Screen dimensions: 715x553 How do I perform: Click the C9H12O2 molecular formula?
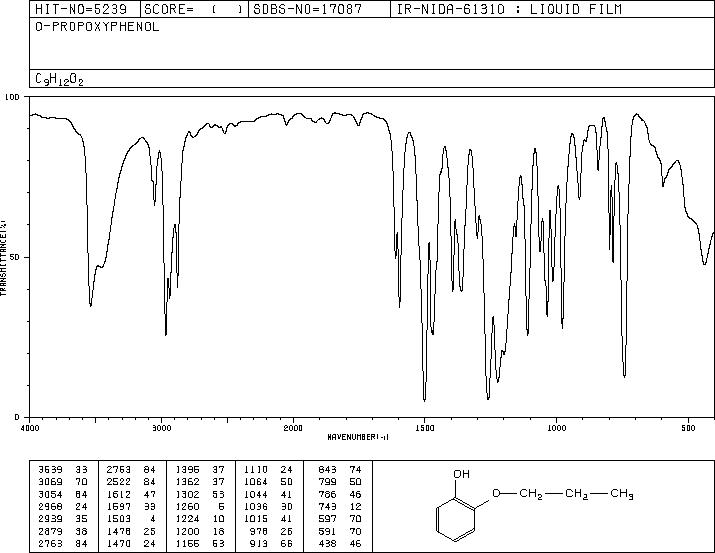tap(59, 79)
